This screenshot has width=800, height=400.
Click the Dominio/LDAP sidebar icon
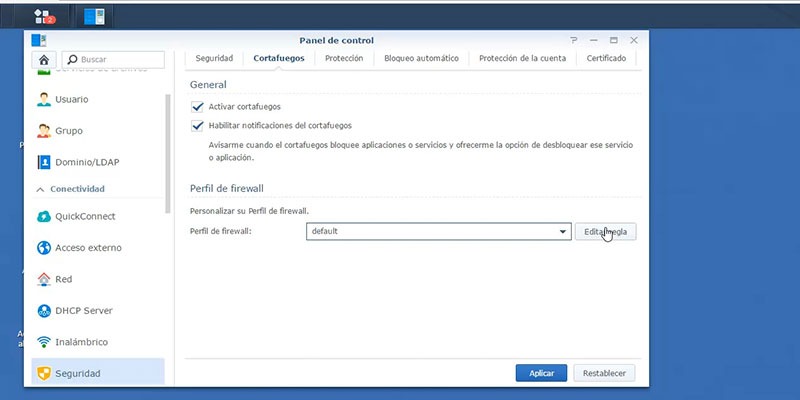(x=44, y=162)
